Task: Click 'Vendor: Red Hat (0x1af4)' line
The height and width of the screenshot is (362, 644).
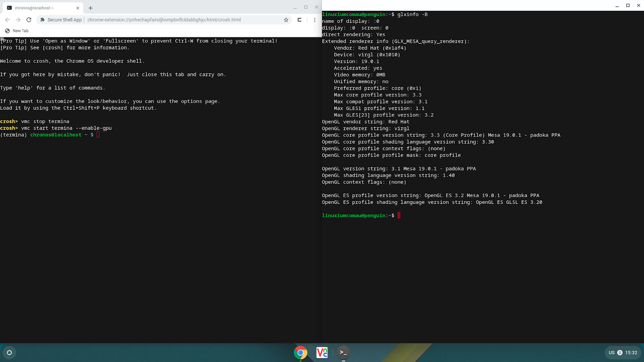Action: tap(370, 48)
